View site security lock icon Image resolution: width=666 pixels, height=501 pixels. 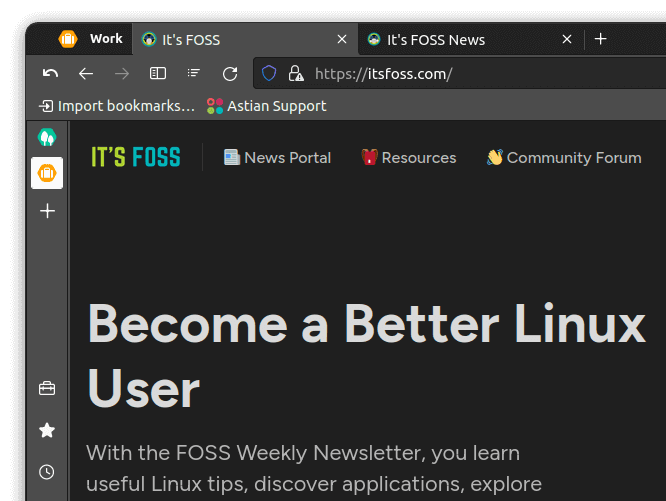(x=296, y=73)
